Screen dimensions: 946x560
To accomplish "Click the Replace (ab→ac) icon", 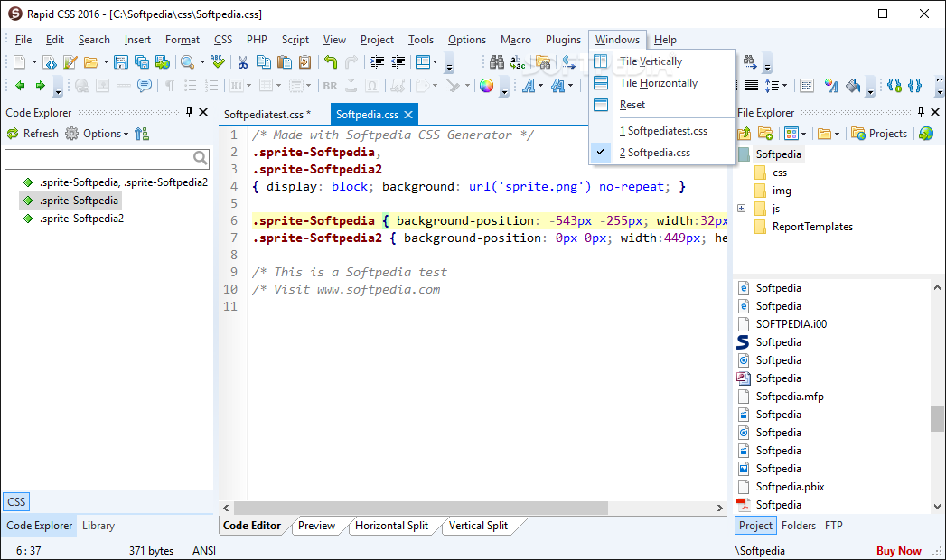I will pyautogui.click(x=518, y=62).
